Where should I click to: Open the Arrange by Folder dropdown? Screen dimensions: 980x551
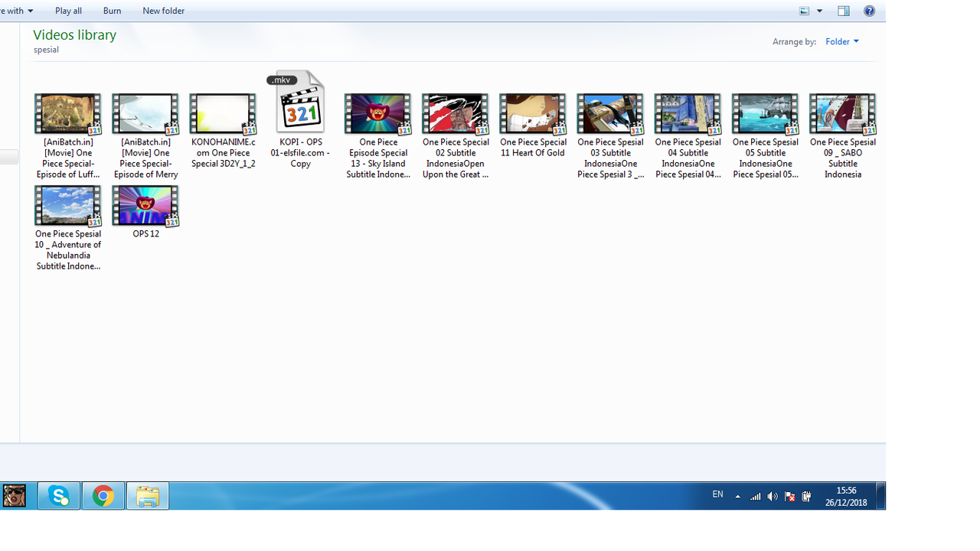click(842, 41)
